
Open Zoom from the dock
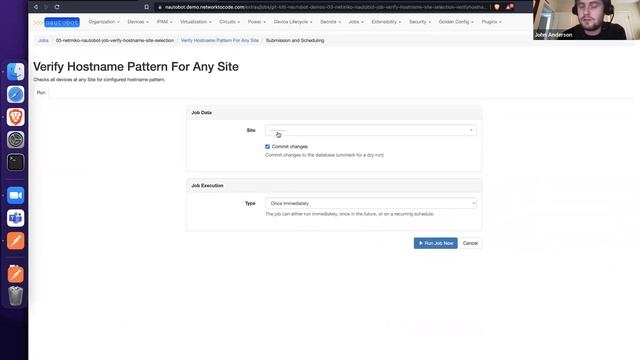16,195
